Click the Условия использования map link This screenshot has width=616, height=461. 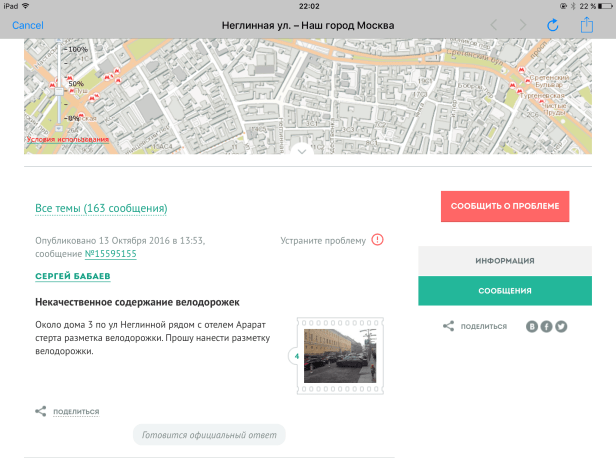68,139
